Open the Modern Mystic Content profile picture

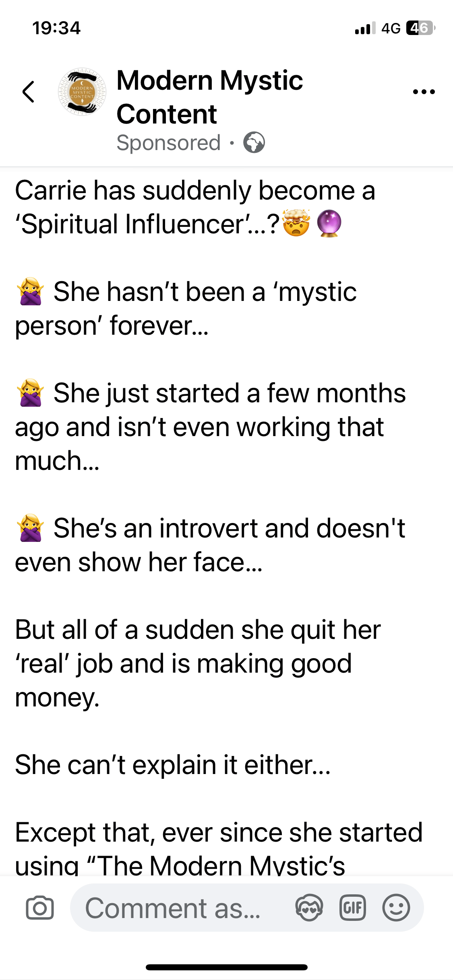pyautogui.click(x=82, y=92)
